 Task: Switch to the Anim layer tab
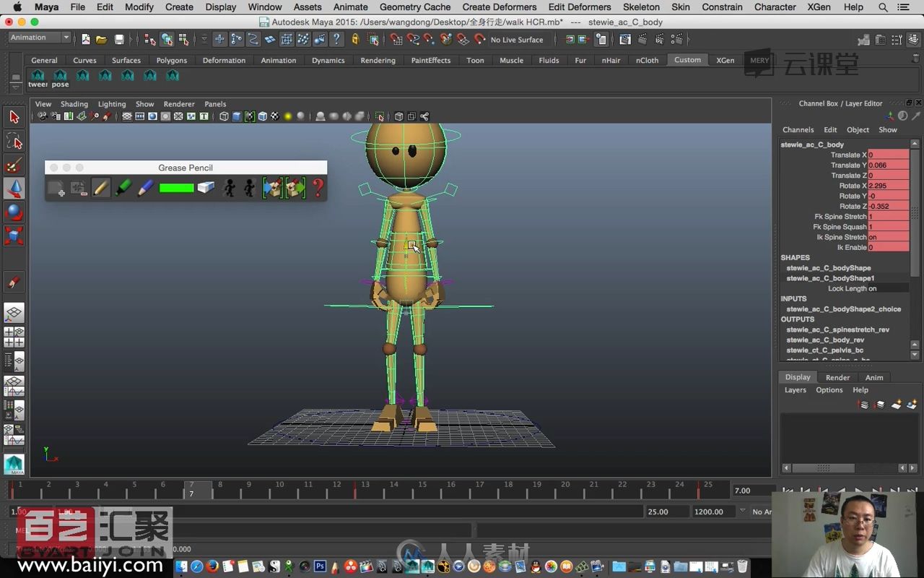874,377
